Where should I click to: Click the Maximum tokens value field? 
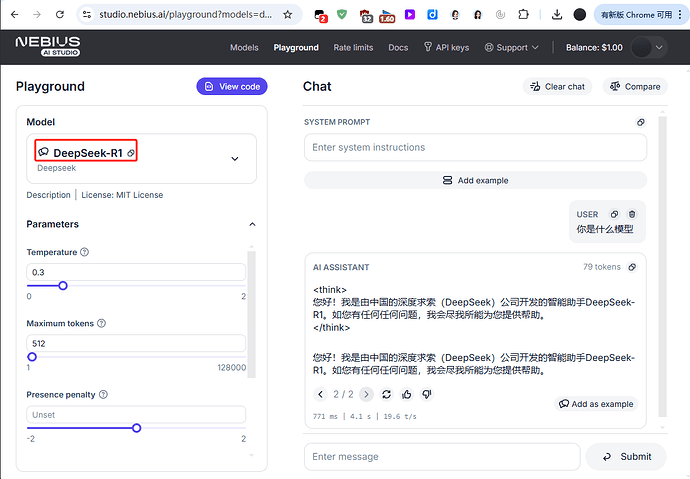(136, 344)
